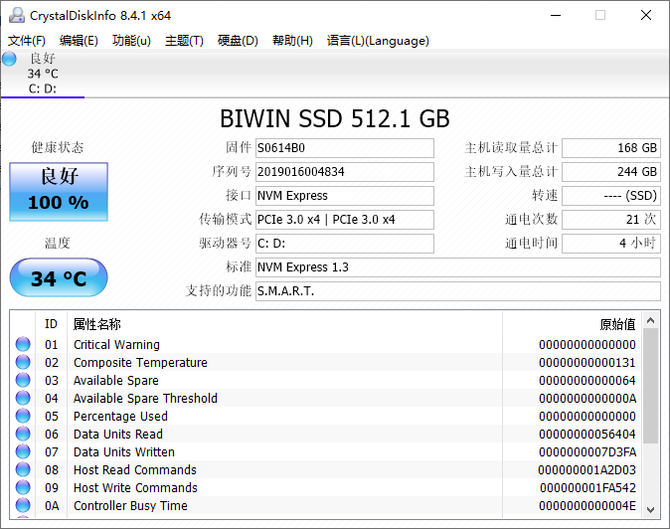Click the serial number field 2019016004834
Viewport: 670px width, 529px height.
tap(344, 172)
